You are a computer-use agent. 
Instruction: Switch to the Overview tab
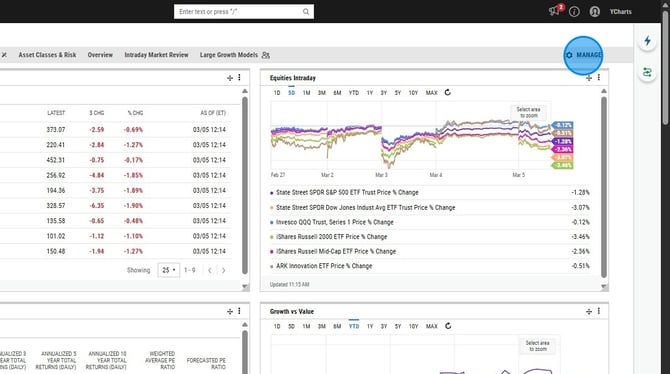click(x=100, y=55)
